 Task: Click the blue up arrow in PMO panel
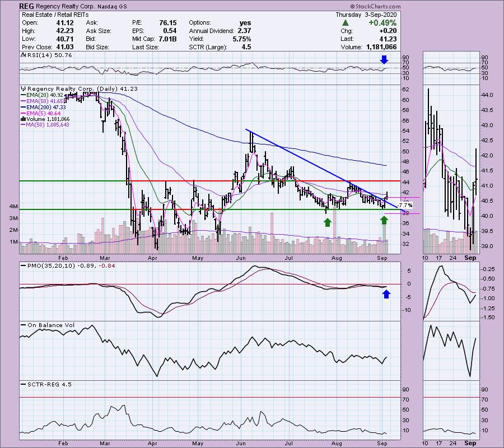click(385, 293)
